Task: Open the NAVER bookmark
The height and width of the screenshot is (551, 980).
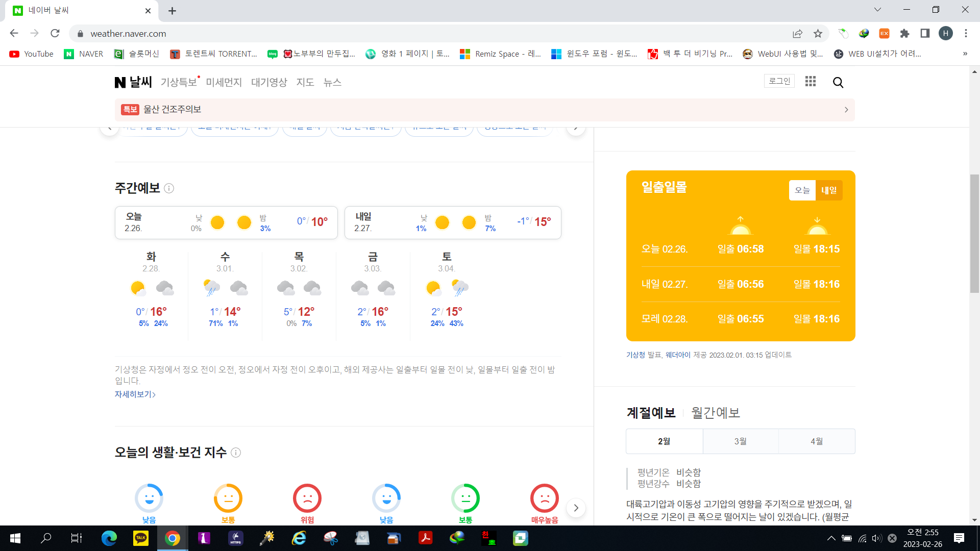Action: 84,54
